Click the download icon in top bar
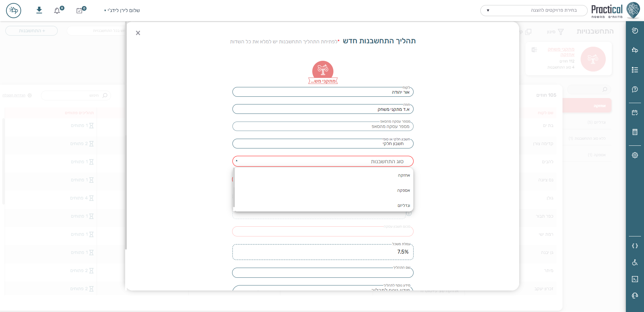The width and height of the screenshot is (644, 312). (39, 10)
